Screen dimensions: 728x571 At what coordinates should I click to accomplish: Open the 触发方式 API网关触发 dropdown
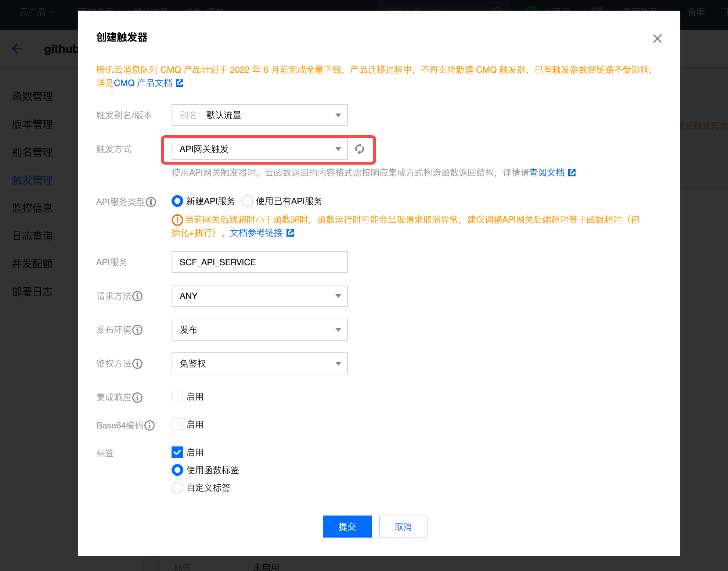(x=259, y=149)
